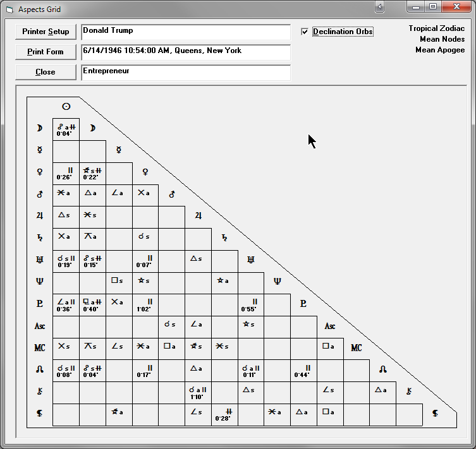Select the Saturn symbol in left column
Viewport: 476px width, 449px height.
point(39,237)
